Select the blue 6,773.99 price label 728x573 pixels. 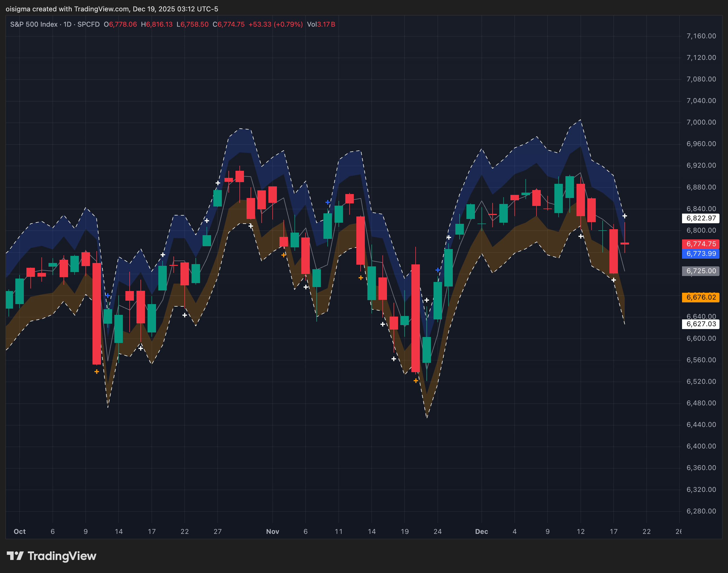[701, 254]
